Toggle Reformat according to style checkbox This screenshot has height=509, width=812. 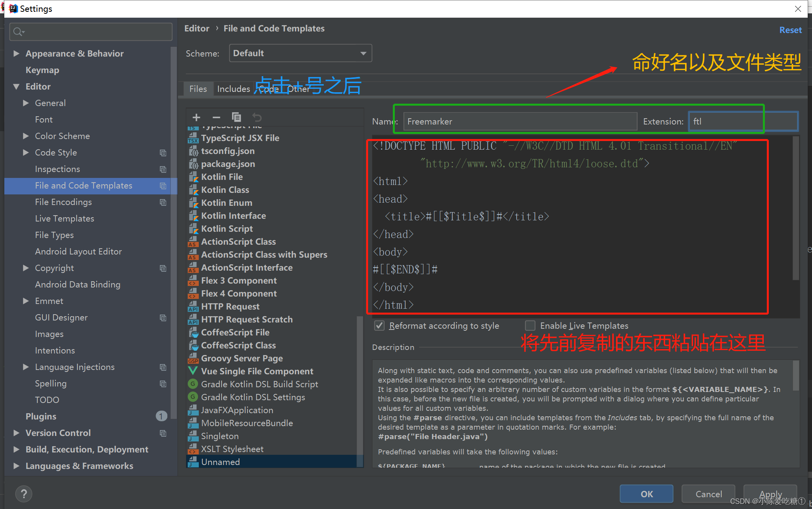[379, 326]
